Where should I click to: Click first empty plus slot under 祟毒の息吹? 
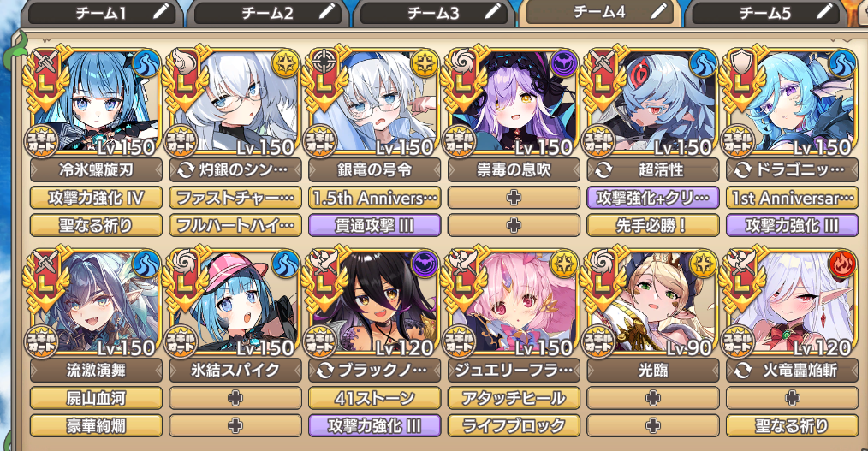(x=514, y=198)
